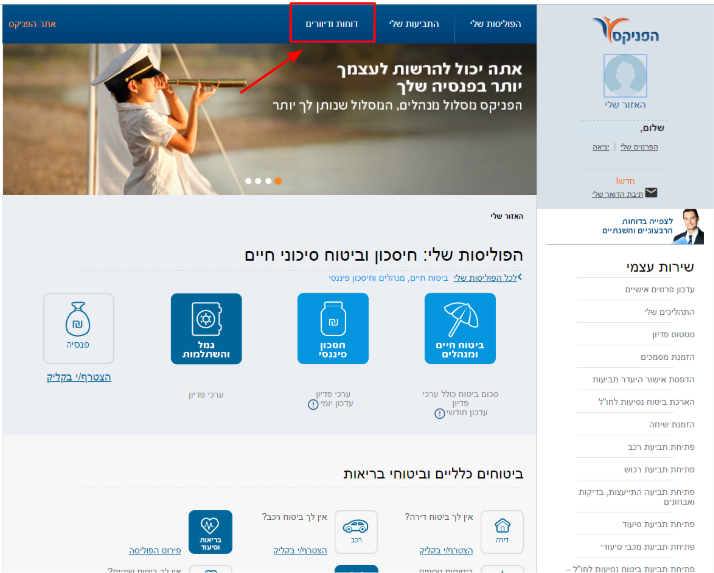
Task: Open the גמל והשתלמות safe tile
Action: click(206, 328)
